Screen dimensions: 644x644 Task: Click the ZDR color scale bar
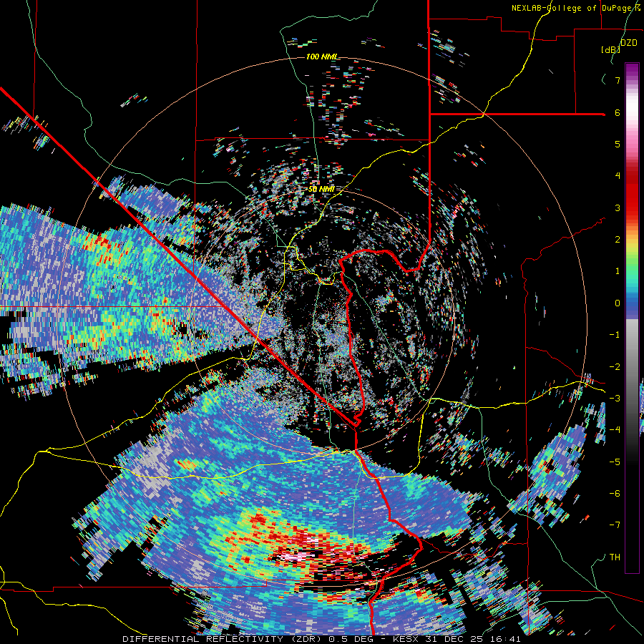632,318
